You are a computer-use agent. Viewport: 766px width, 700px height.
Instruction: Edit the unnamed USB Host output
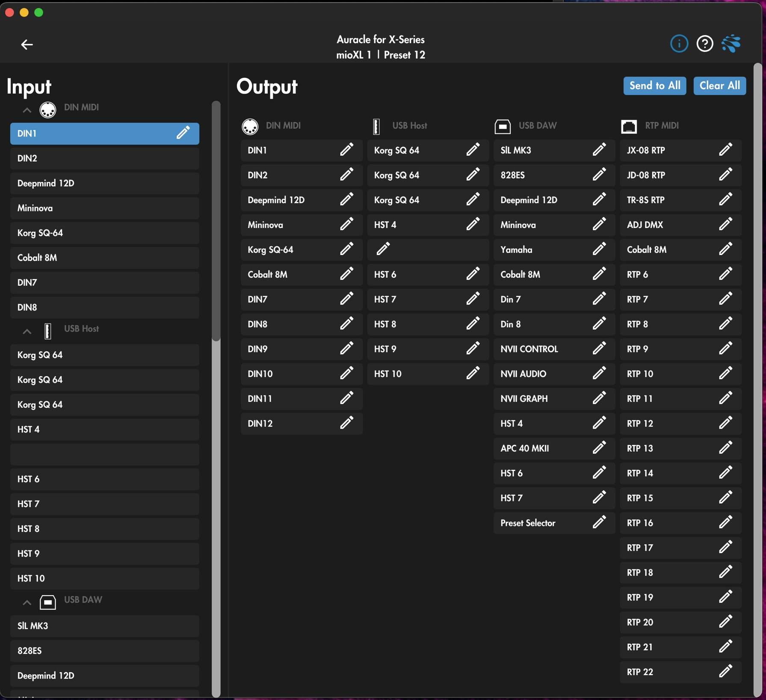(x=383, y=249)
